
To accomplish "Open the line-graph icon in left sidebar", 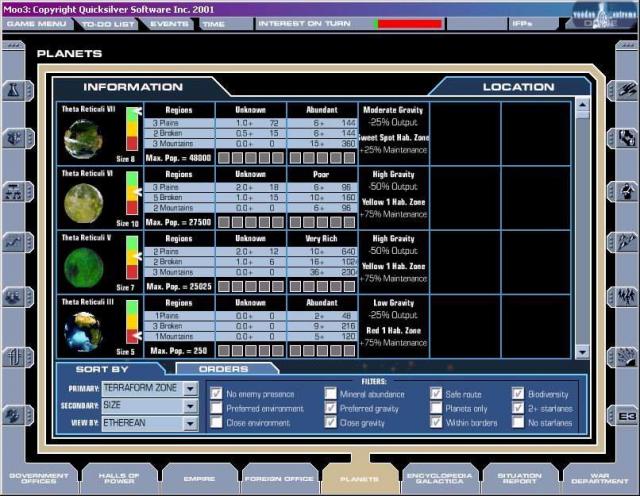I will click(x=15, y=242).
